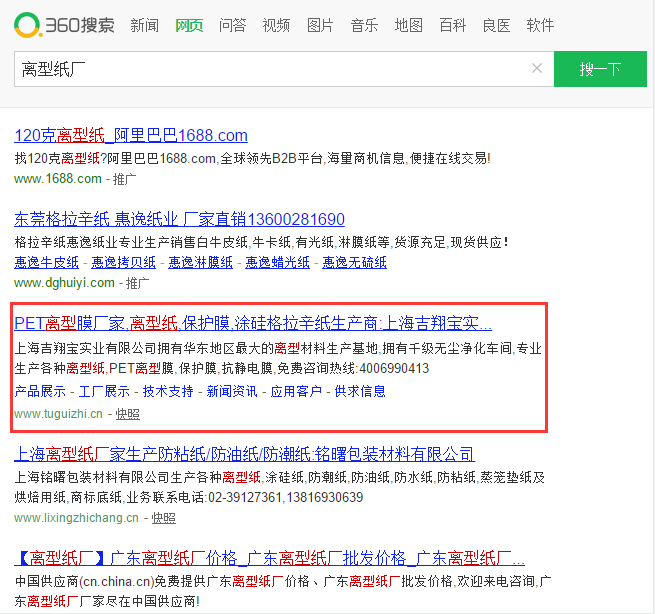Clear search box with X icon

click(x=537, y=68)
